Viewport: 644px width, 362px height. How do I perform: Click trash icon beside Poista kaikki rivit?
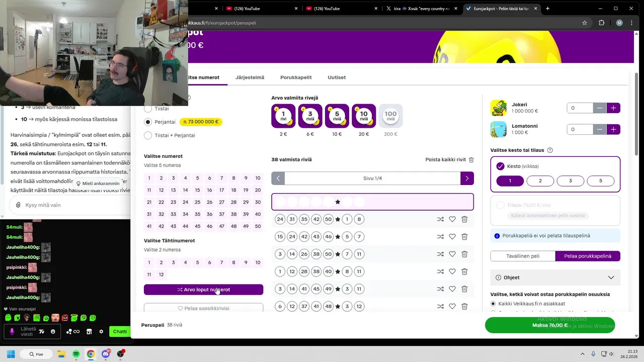(471, 160)
